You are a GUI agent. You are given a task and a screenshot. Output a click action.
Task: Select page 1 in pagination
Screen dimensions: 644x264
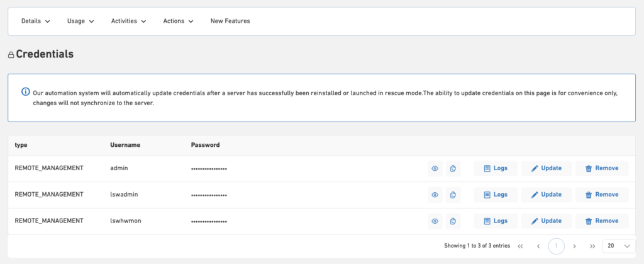(556, 246)
